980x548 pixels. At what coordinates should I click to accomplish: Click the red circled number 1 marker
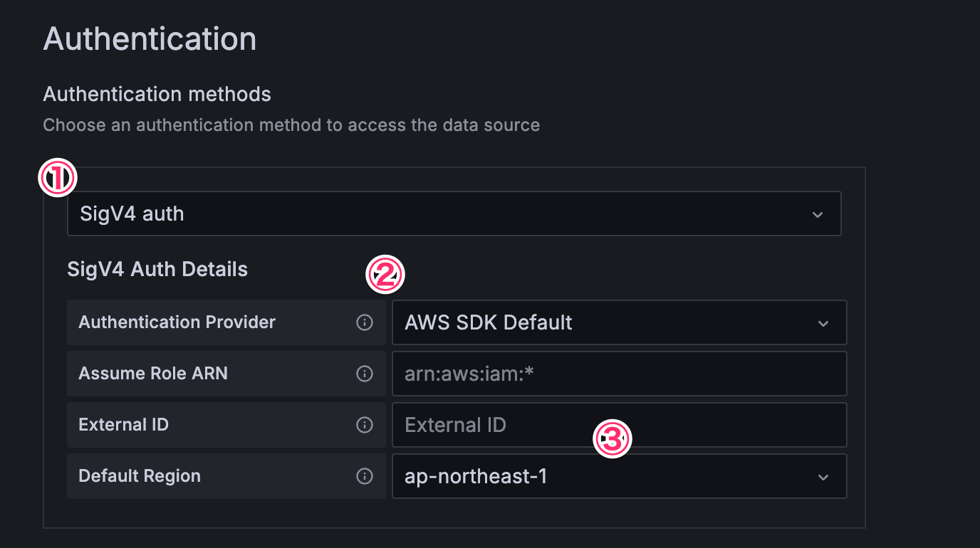pos(58,178)
